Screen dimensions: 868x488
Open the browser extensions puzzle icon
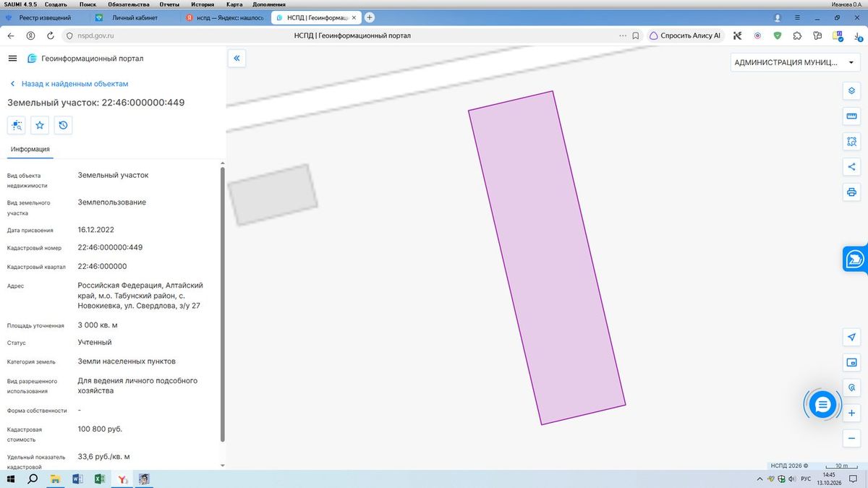point(797,35)
